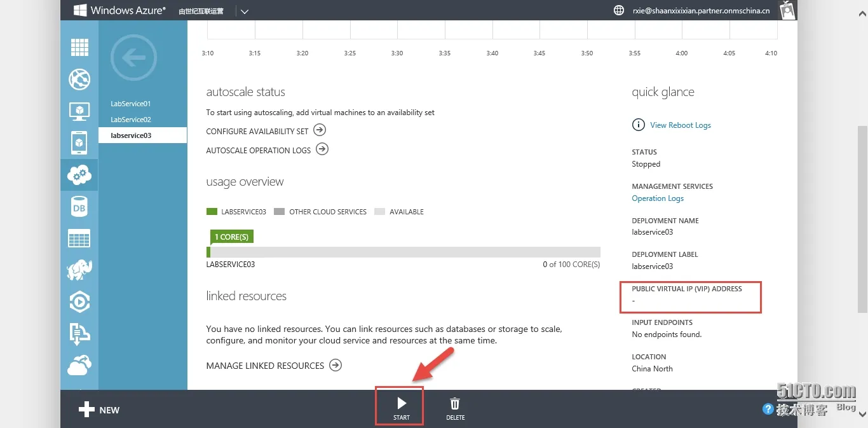Go back using the circular arrow
This screenshot has height=428, width=868.
coord(133,58)
